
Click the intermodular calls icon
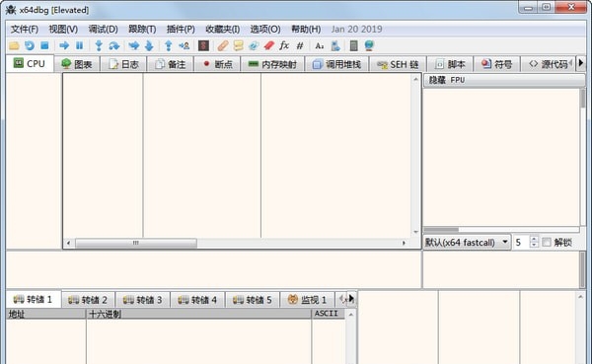pos(335,46)
